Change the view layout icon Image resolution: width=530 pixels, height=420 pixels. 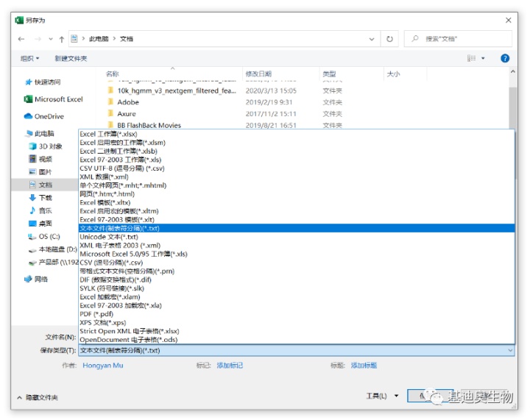[x=472, y=58]
